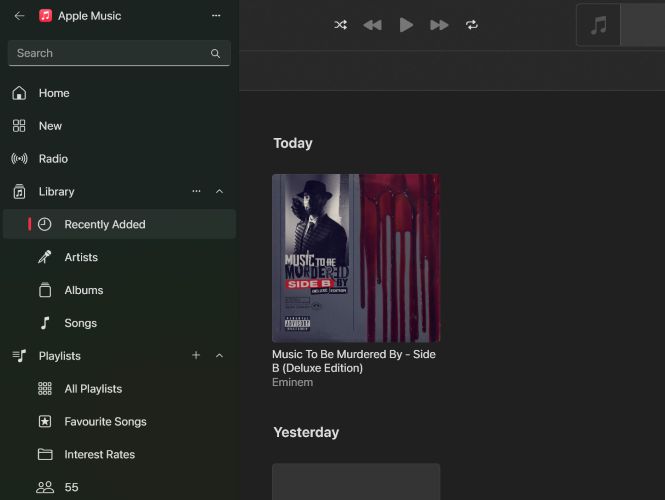665x500 pixels.
Task: Click the Playlists list icon
Action: click(19, 356)
